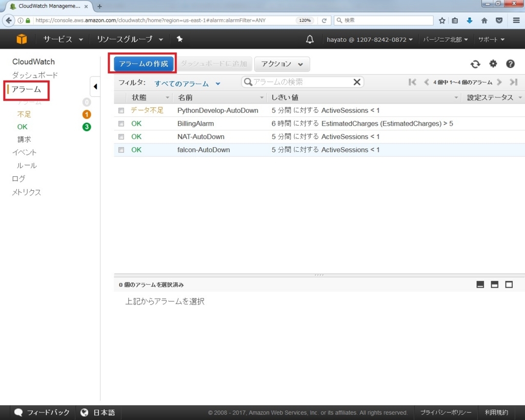
Task: Go to next page of alarms
Action: tap(499, 82)
